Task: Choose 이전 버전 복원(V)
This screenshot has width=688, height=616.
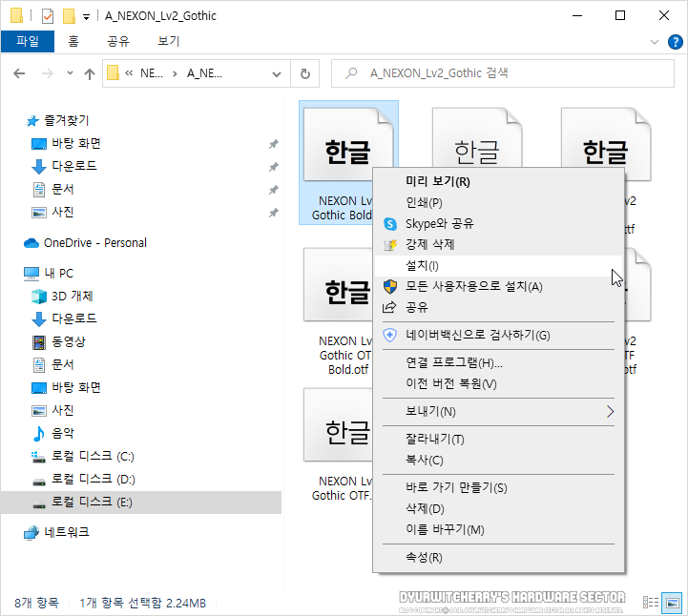Action: (498, 384)
